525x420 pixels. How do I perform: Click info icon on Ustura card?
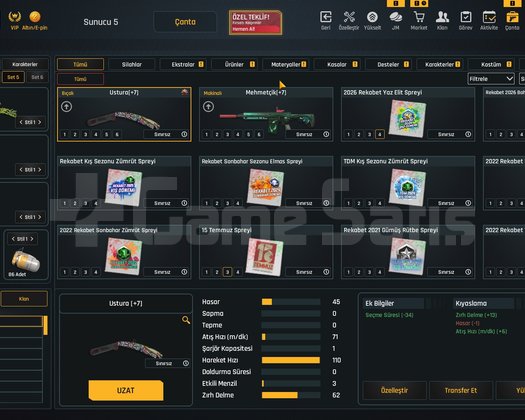coord(184,134)
